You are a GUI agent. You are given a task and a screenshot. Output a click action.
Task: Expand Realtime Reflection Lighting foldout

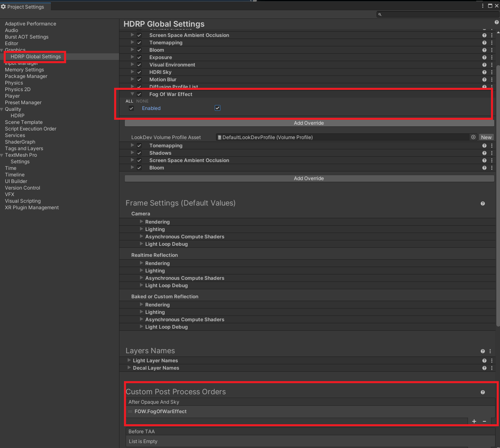click(142, 270)
